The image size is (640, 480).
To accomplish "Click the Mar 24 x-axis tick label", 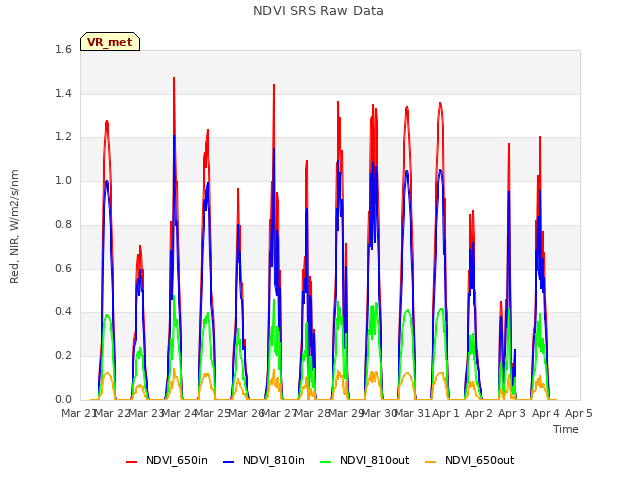I will point(178,413).
